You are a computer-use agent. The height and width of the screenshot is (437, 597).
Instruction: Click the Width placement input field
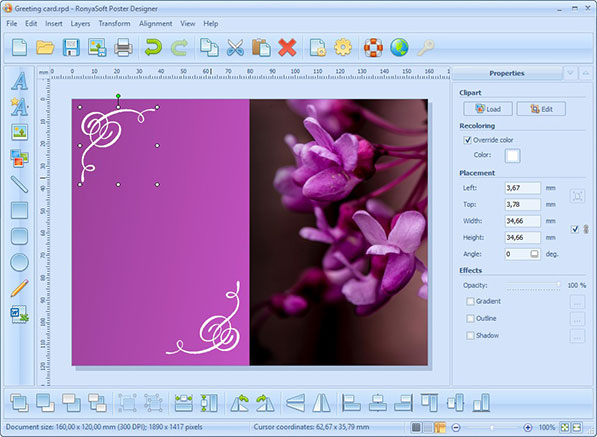(x=522, y=221)
